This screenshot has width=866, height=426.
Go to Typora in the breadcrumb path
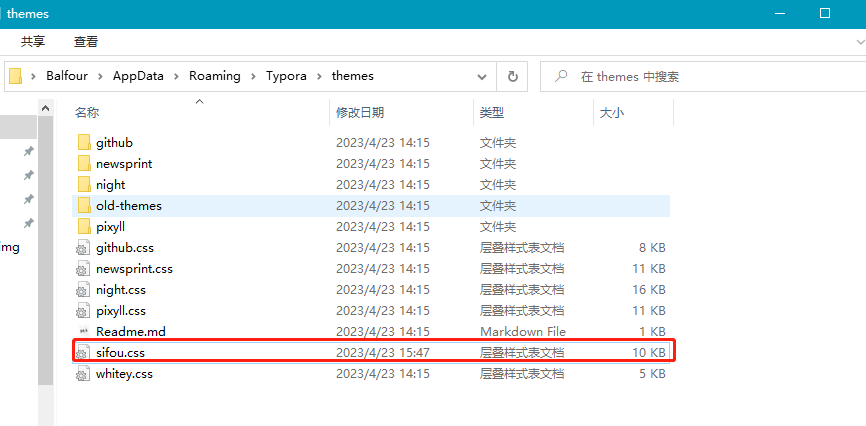coord(286,76)
